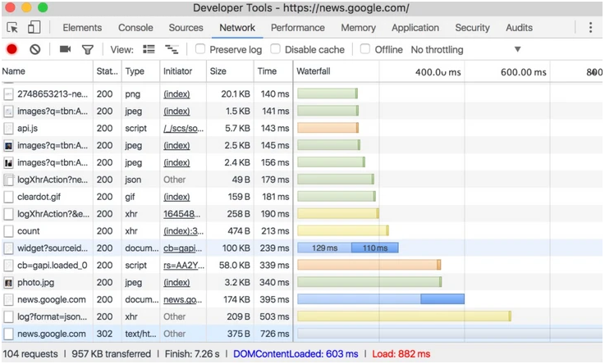
Task: Toggle the overview (waterfall) view icon
Action: [172, 49]
